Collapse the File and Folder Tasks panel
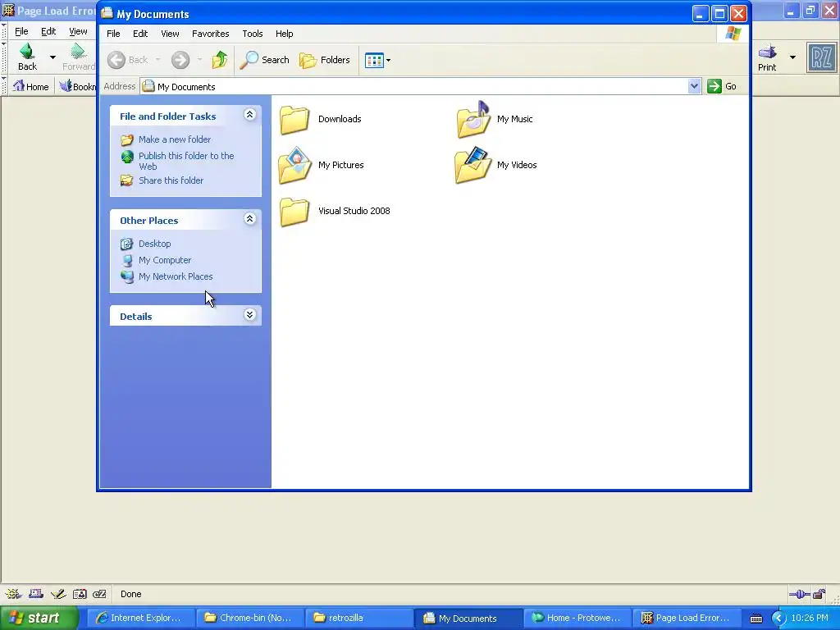The image size is (840, 630). pyautogui.click(x=249, y=114)
